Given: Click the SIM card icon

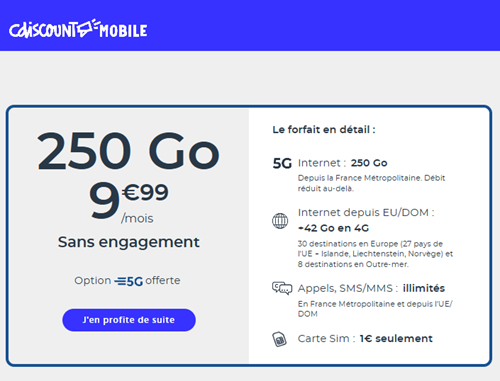Looking at the screenshot, I should pyautogui.click(x=279, y=339).
